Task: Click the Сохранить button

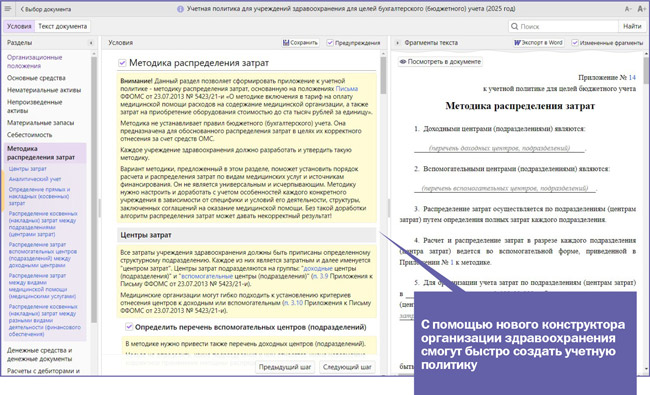Action: coord(301,43)
